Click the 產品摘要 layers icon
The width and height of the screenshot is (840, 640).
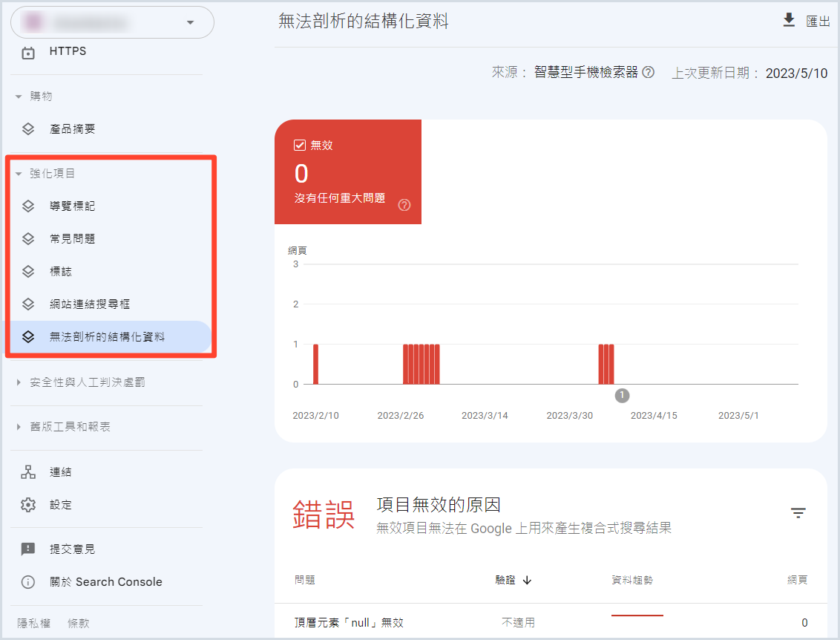pyautogui.click(x=28, y=129)
